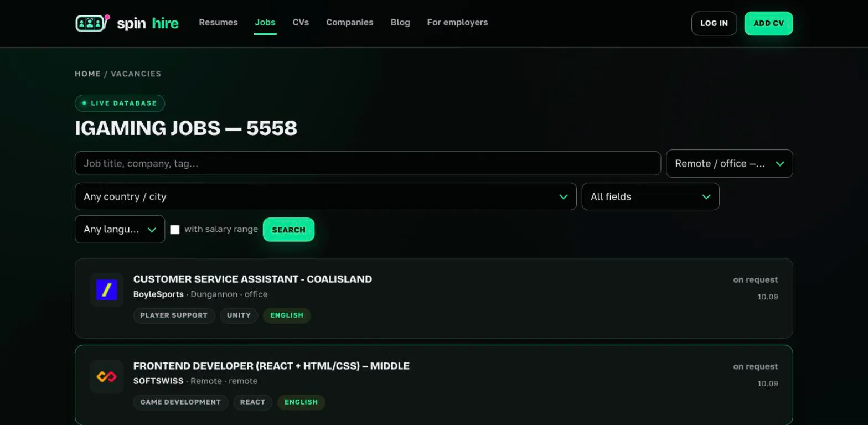The image size is (868, 425).
Task: Expand the Remote / office dropdown
Action: click(730, 164)
